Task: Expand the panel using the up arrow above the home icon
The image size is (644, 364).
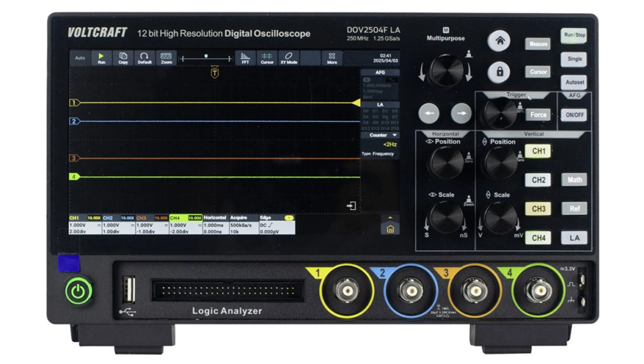Action: pyautogui.click(x=390, y=217)
